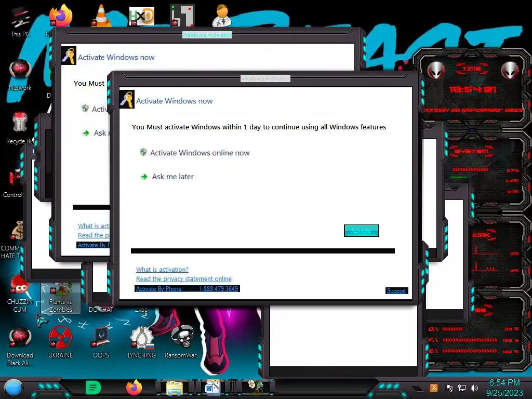532x399 pixels.
Task: Switch to Word on the taskbar
Action: pos(212,388)
